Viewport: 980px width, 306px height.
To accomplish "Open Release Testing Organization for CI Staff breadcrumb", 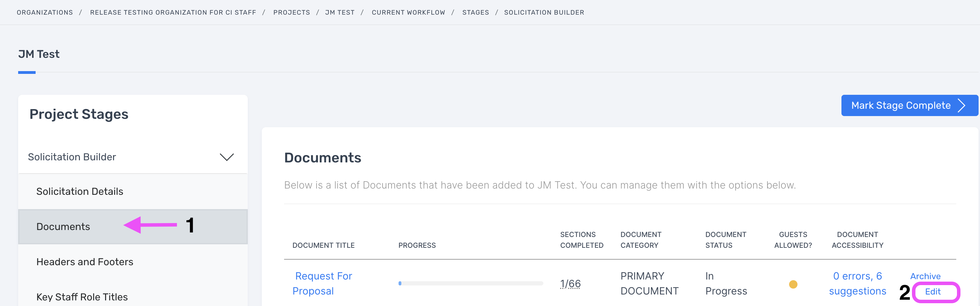I will click(173, 13).
